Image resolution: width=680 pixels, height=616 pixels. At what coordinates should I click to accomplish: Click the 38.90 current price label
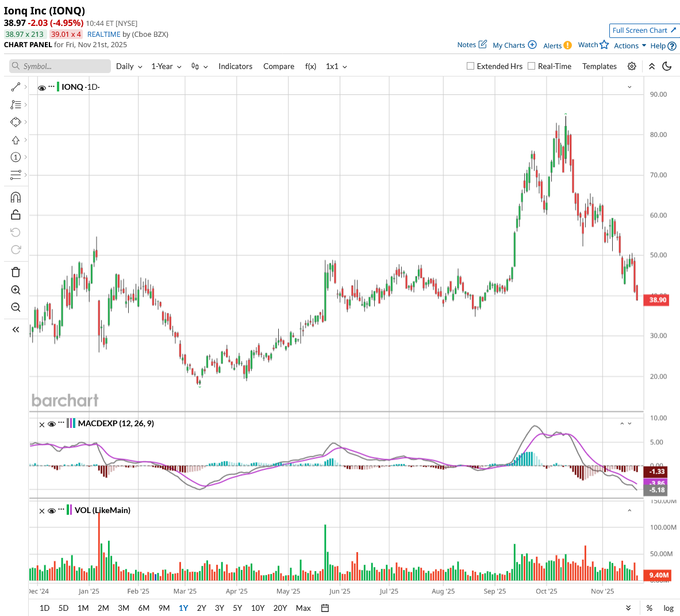click(x=656, y=300)
